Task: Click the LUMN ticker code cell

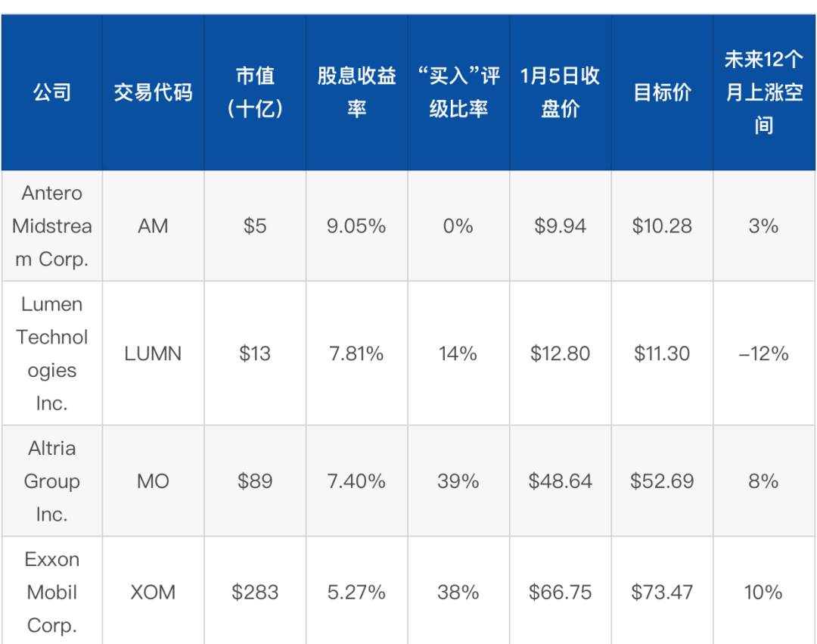Action: (x=153, y=353)
